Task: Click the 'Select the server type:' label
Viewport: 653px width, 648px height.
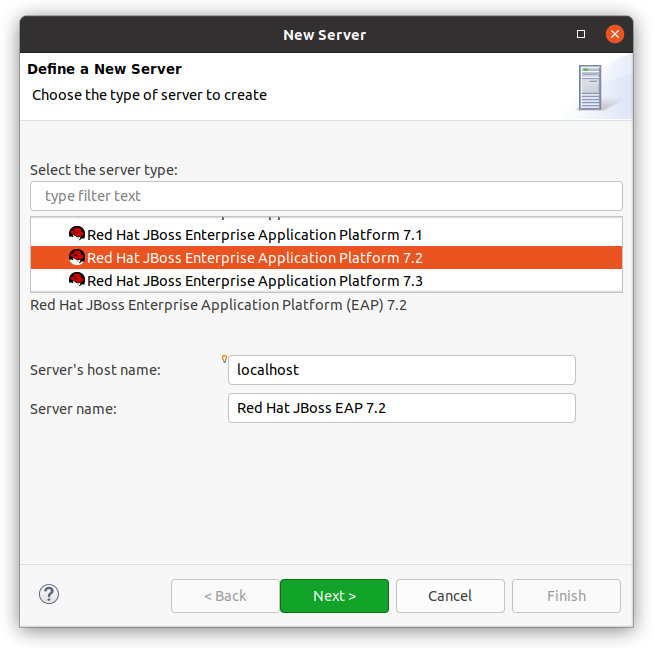Action: (104, 170)
